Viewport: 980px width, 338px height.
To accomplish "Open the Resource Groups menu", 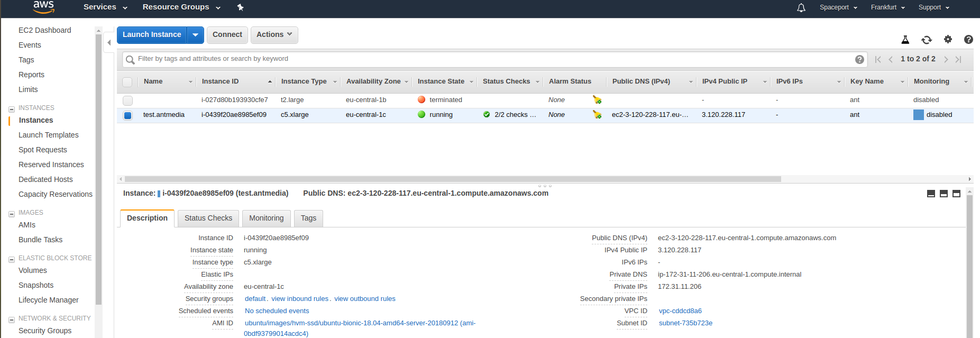I will tap(181, 7).
